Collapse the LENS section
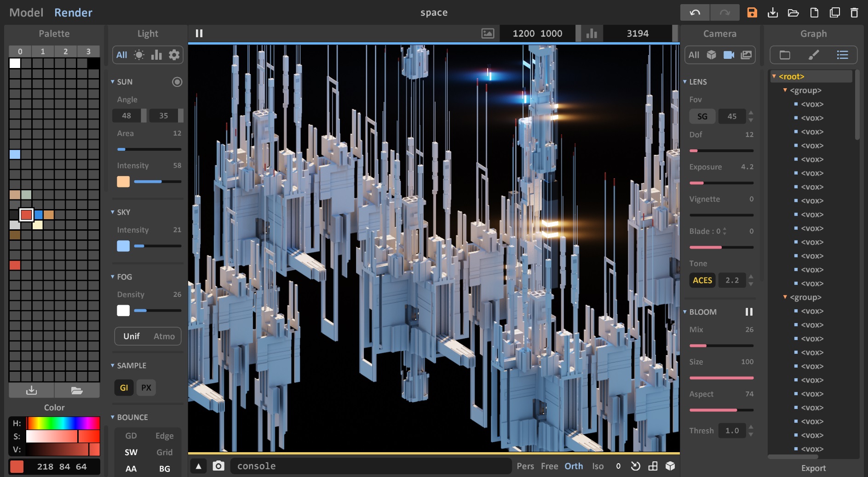The width and height of the screenshot is (868, 477). [685, 82]
